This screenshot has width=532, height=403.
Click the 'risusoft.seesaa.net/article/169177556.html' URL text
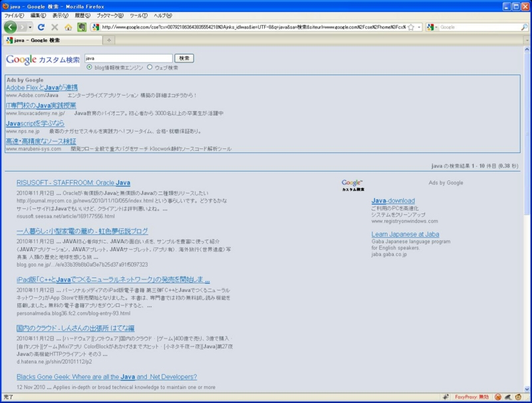[65, 216]
